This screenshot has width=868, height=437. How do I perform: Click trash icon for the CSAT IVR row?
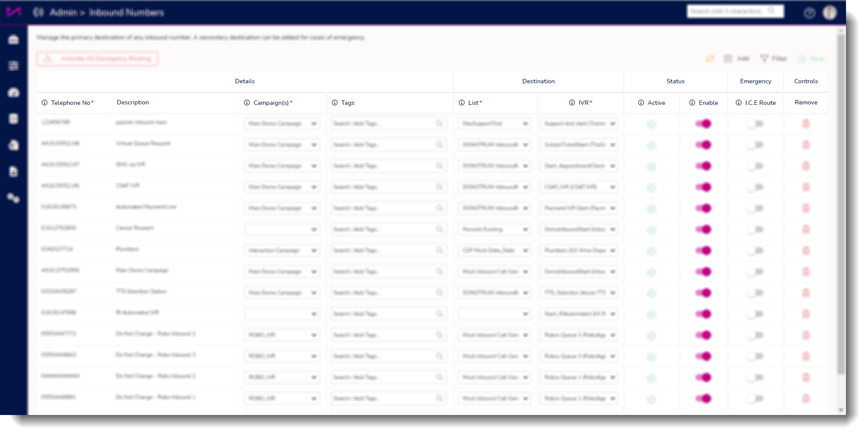pyautogui.click(x=806, y=187)
